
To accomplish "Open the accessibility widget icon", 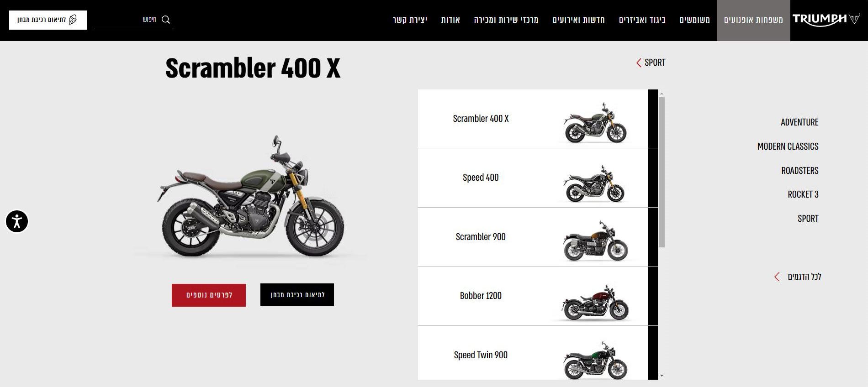I will click(17, 221).
